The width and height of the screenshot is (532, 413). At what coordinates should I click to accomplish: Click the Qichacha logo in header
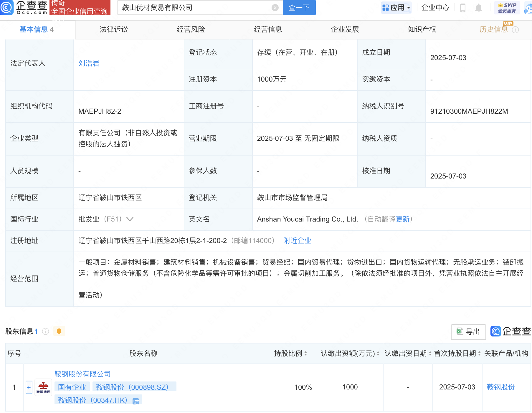[24, 7]
